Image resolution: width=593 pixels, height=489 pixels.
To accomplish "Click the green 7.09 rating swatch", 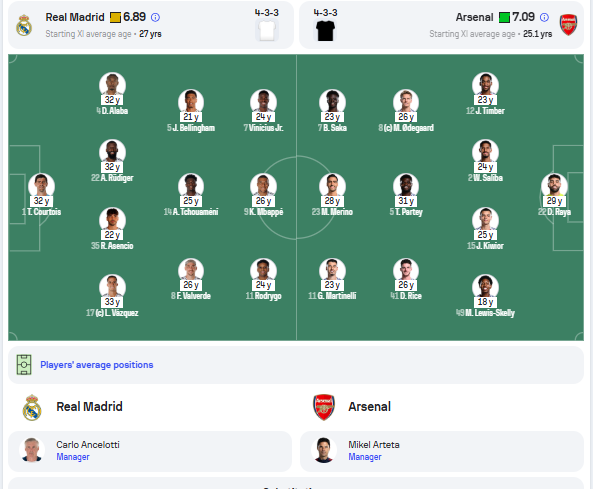I will (x=505, y=17).
